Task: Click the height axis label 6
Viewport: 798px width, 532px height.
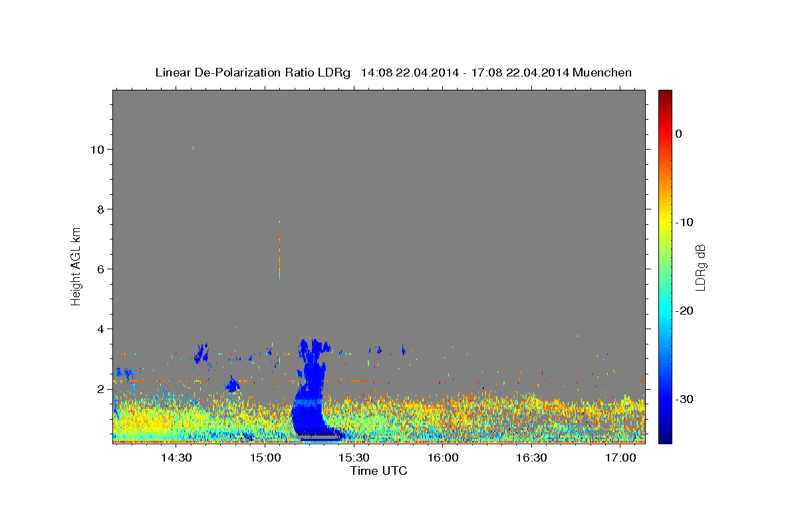Action: (x=99, y=269)
